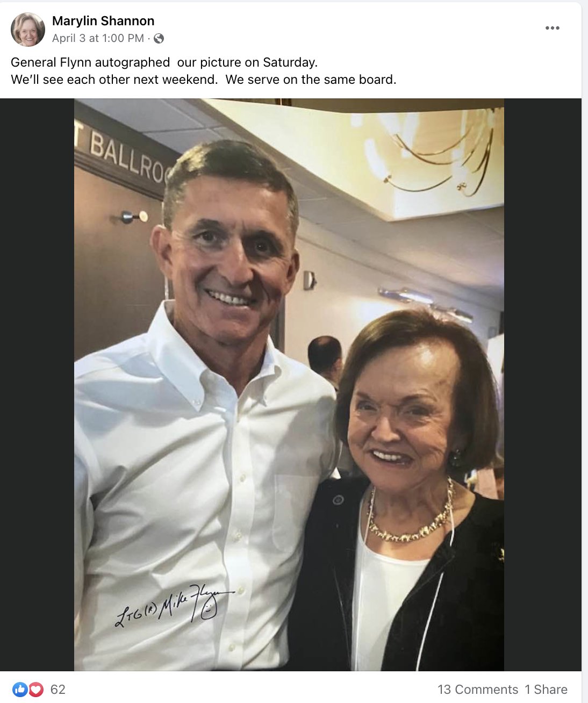The height and width of the screenshot is (703, 588).
Task: Click the dark margin right of photo
Action: pyautogui.click(x=543, y=385)
